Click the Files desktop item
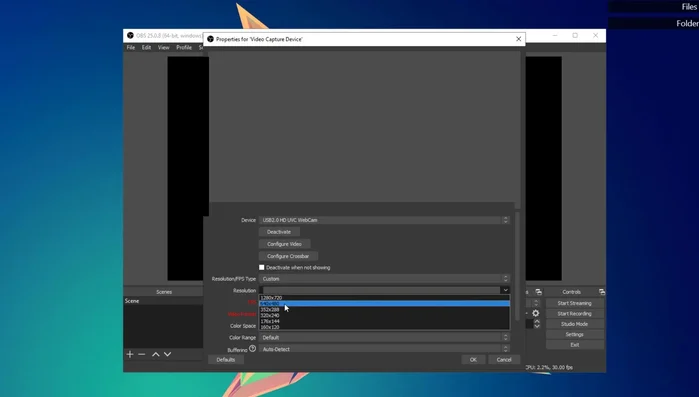 point(689,7)
